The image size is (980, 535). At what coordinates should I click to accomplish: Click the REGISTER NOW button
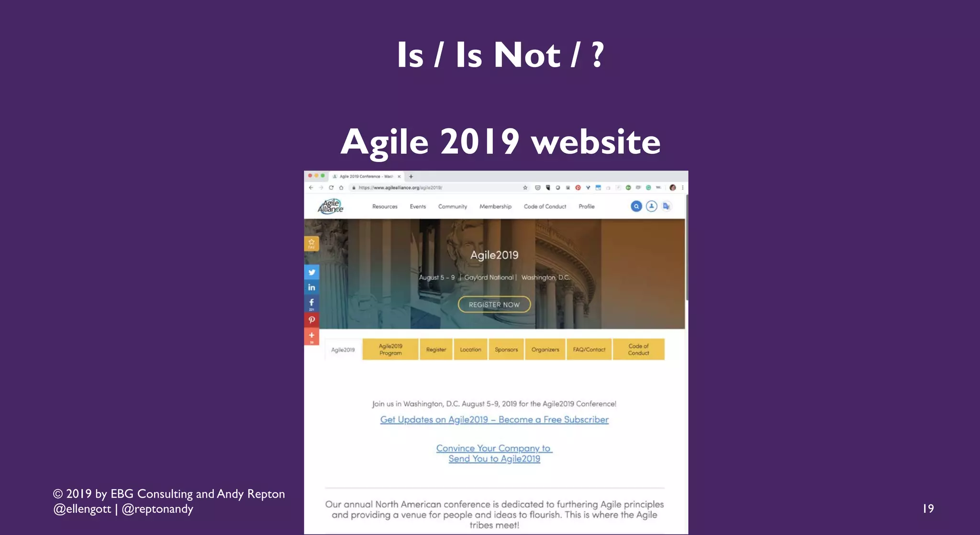[494, 305]
